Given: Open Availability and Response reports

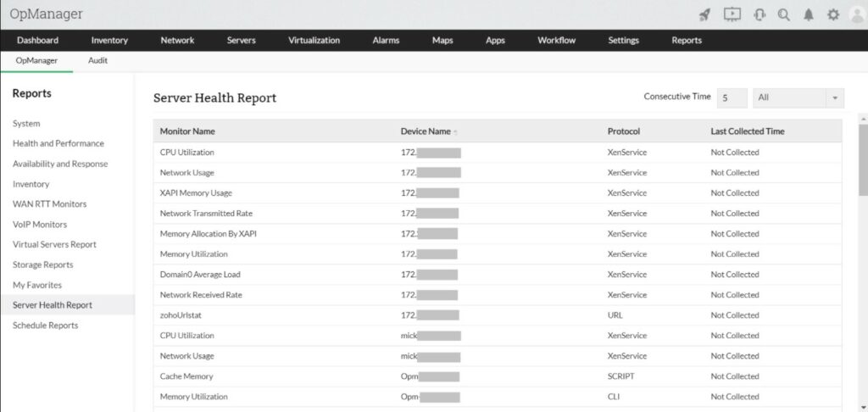Looking at the screenshot, I should coord(60,164).
